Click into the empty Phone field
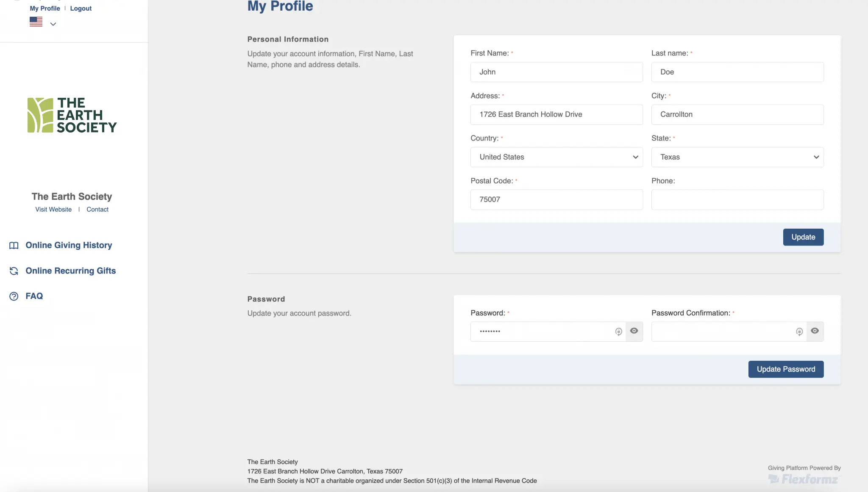 (737, 200)
